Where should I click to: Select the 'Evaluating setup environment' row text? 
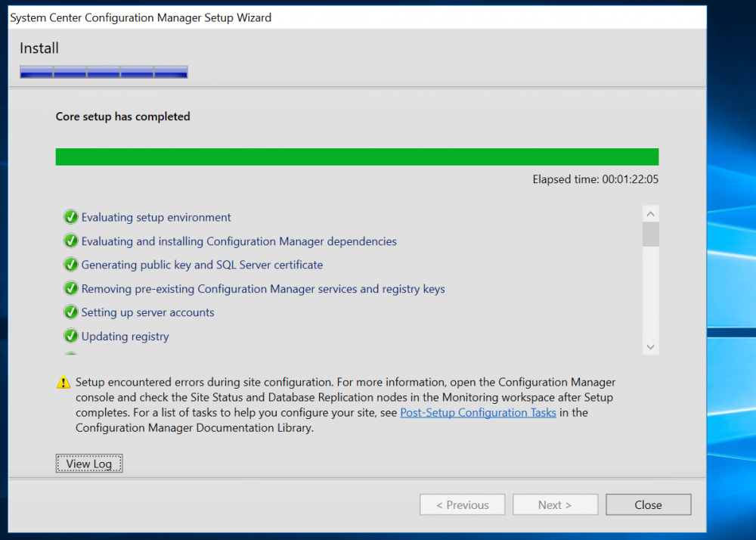pyautogui.click(x=156, y=218)
